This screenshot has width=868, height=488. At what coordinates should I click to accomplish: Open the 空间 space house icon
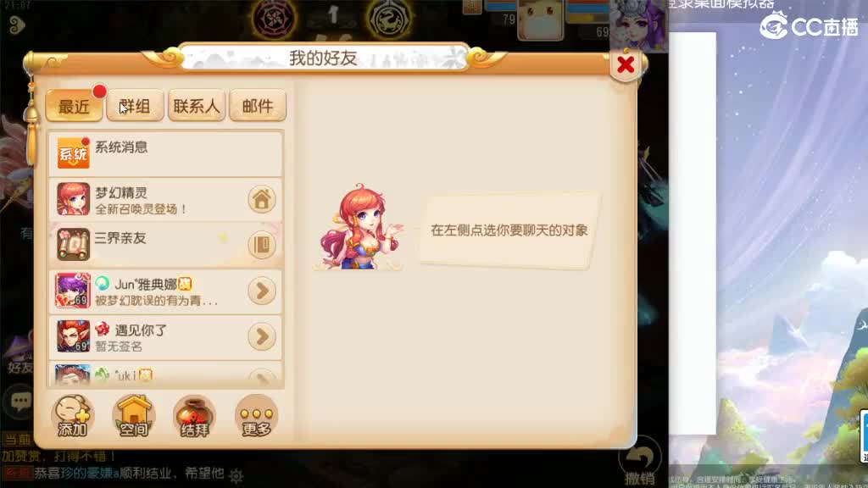pos(134,416)
